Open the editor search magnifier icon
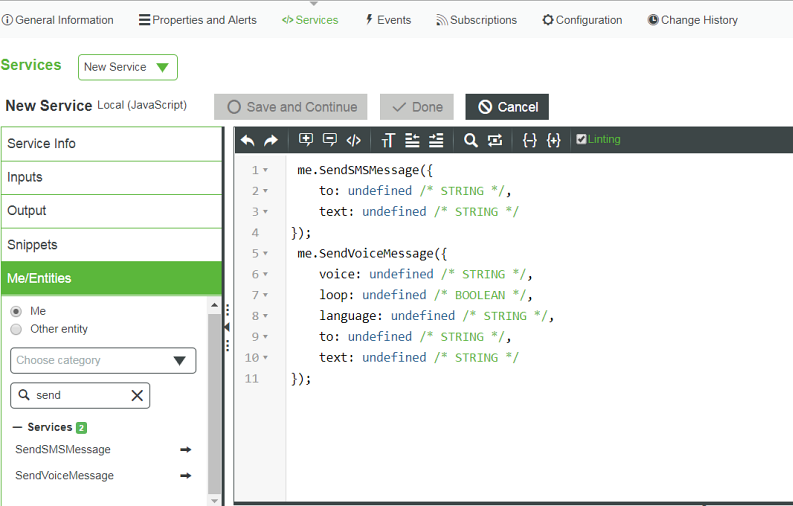Viewport: 793px width, 506px height. point(470,140)
